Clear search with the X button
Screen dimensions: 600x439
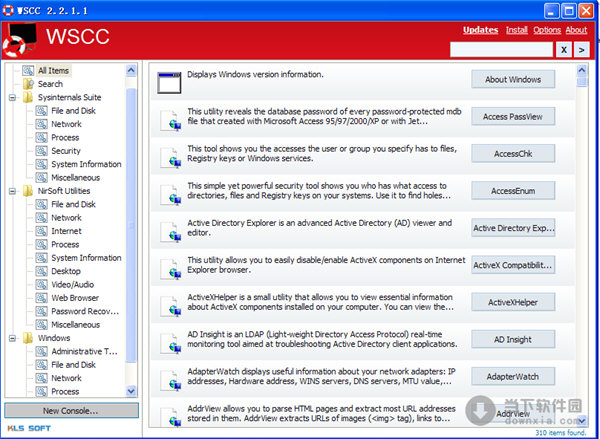click(x=564, y=50)
